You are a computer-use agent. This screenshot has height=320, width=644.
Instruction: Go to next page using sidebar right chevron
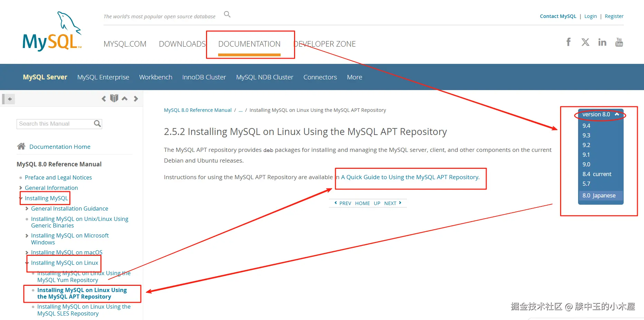pyautogui.click(x=136, y=99)
